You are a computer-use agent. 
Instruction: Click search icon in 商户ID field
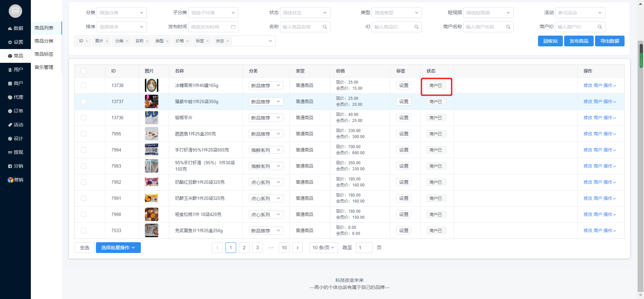(600, 27)
